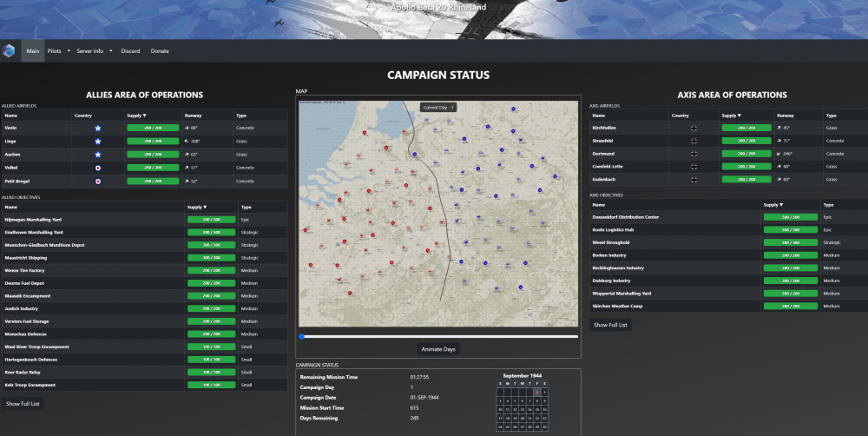Screen dimensions: 868x436
Task: Sort Axis Airfields by Supply column
Action: [733, 115]
